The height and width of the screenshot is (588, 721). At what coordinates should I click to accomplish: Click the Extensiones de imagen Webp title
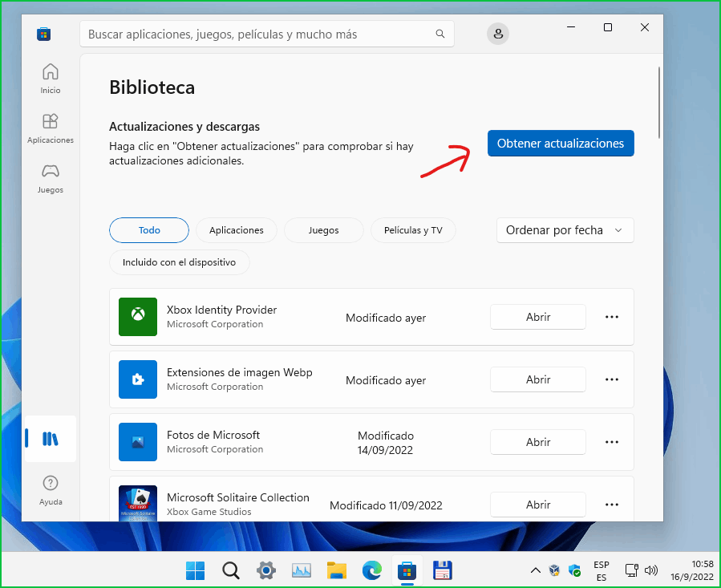[x=240, y=372]
